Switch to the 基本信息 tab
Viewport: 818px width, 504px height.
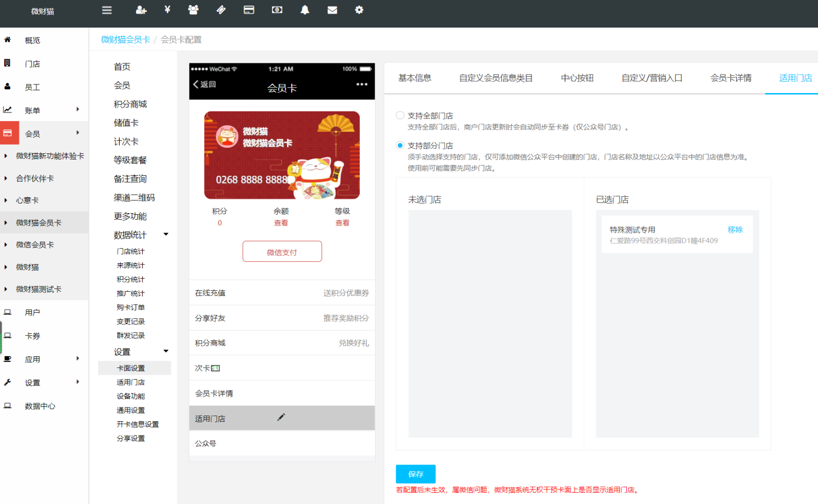(415, 78)
